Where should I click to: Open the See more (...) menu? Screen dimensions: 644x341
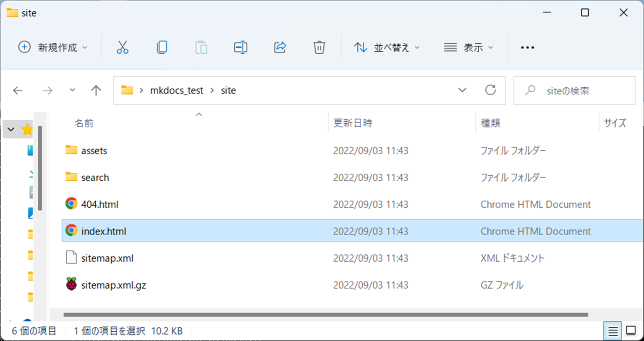pos(527,47)
